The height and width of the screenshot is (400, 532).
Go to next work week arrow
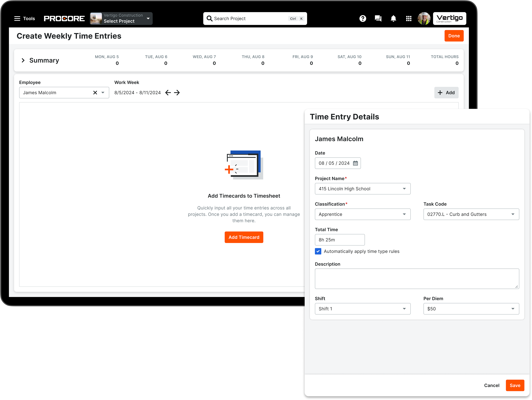click(x=177, y=93)
